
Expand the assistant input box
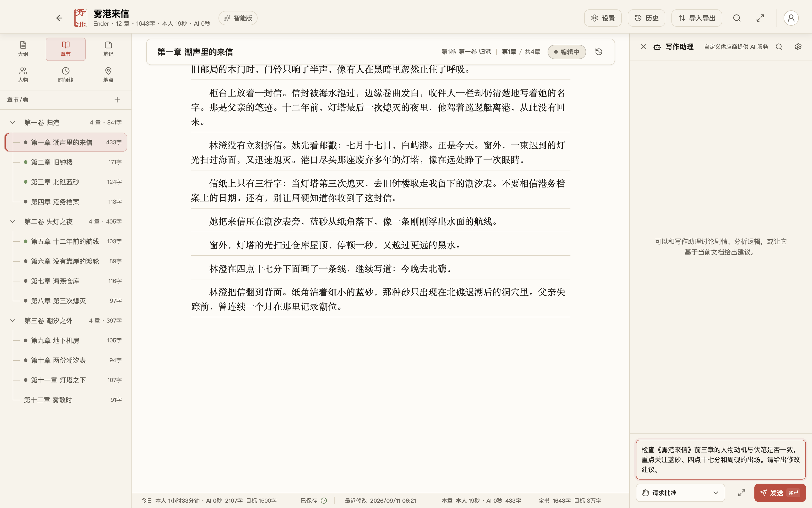pyautogui.click(x=741, y=493)
